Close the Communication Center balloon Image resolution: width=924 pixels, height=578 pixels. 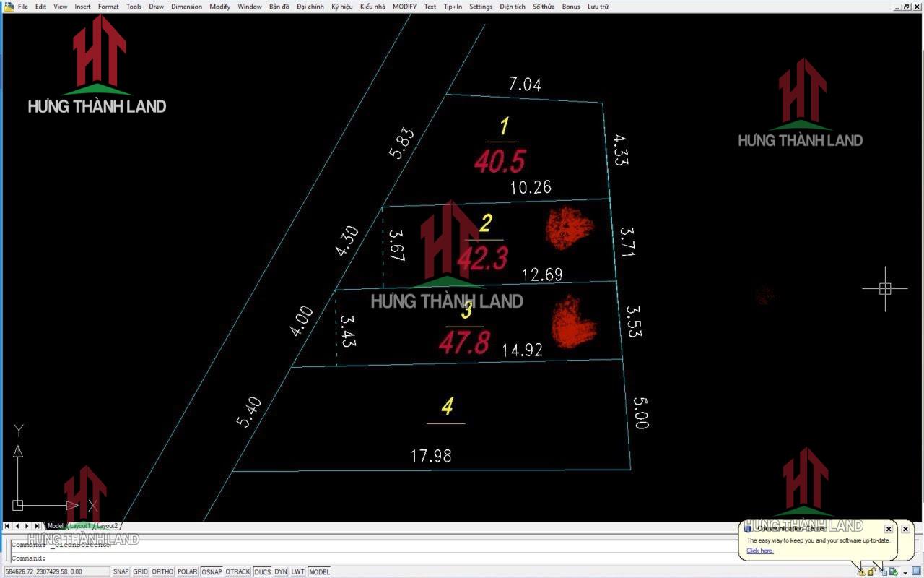point(889,529)
